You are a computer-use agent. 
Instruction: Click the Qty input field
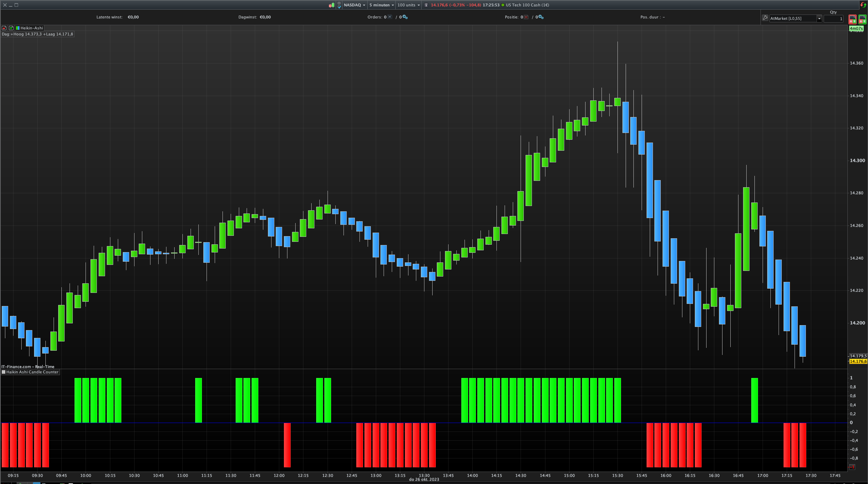(x=833, y=19)
